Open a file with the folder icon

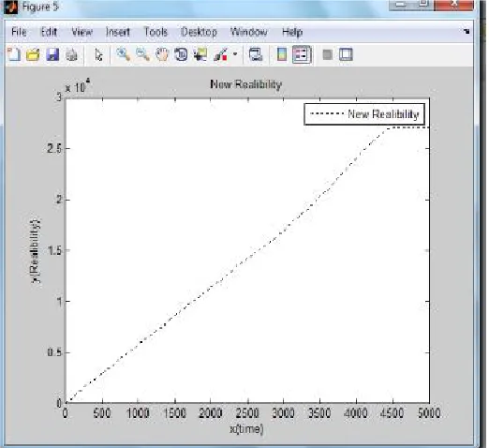33,55
